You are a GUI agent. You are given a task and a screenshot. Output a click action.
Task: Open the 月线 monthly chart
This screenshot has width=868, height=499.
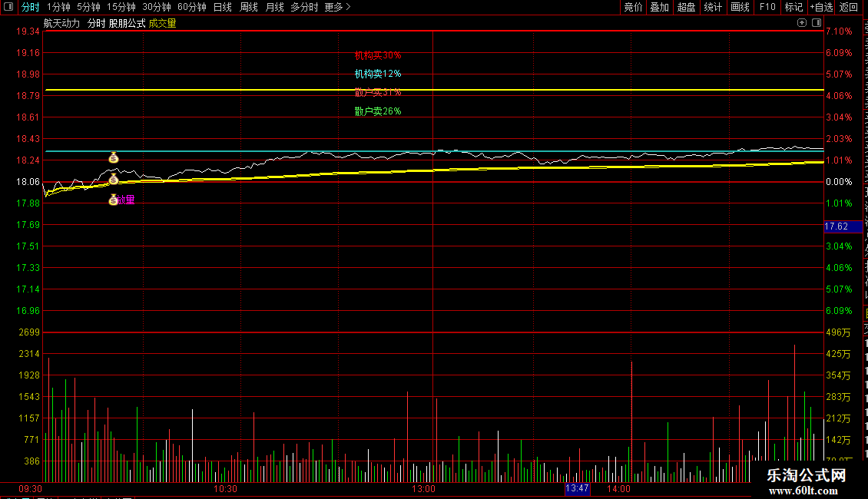tap(274, 7)
